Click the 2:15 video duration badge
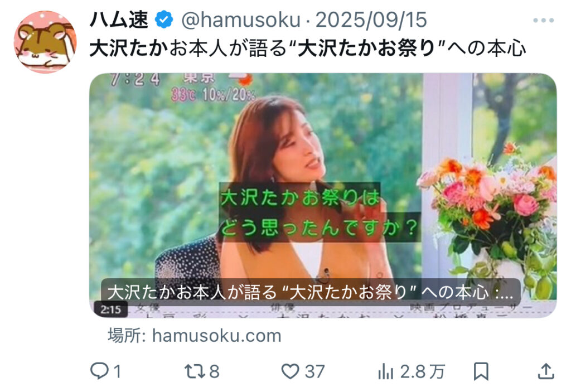The image size is (571, 392). coord(111,309)
